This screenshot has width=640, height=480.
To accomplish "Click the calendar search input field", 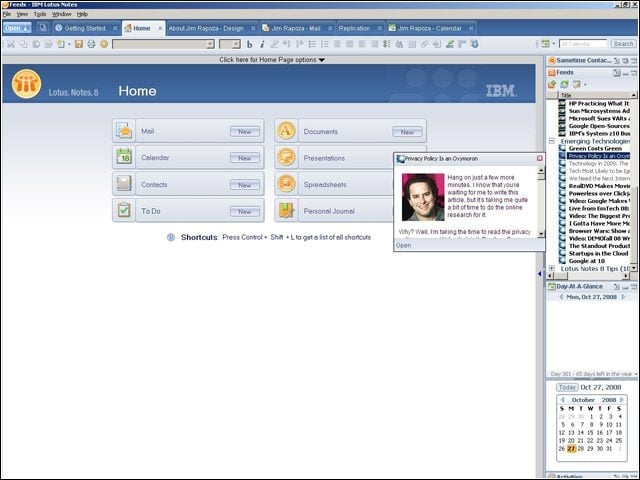I will 582,44.
